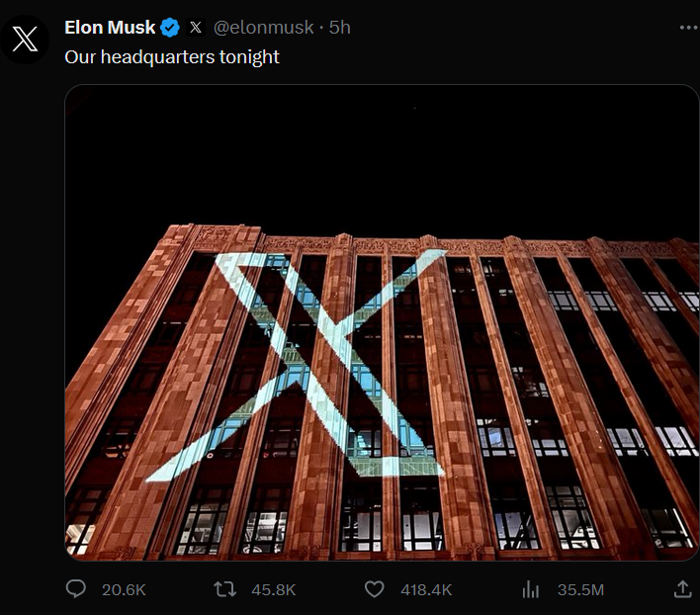The width and height of the screenshot is (700, 615).
Task: Click the share upload arrow icon
Action: [682, 588]
